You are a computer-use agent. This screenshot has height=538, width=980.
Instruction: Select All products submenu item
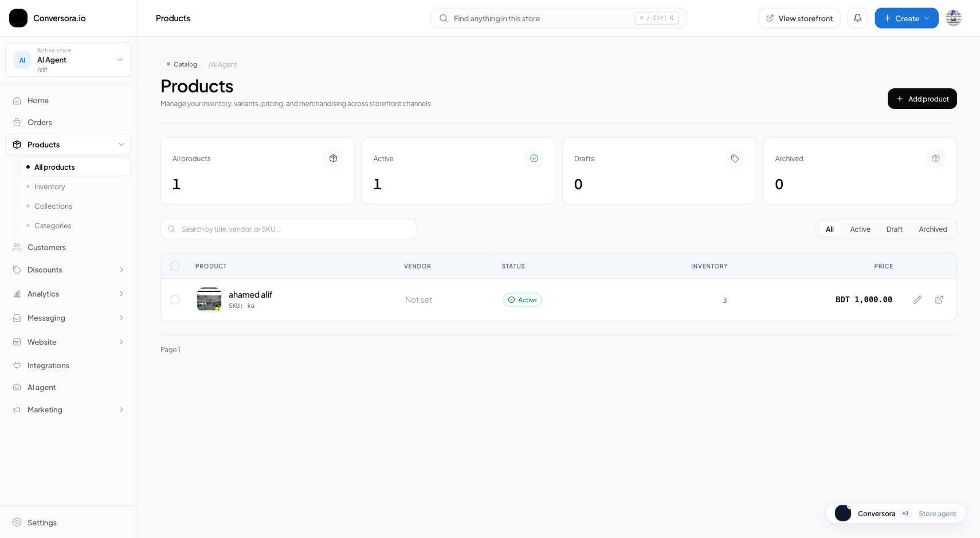pos(76,167)
